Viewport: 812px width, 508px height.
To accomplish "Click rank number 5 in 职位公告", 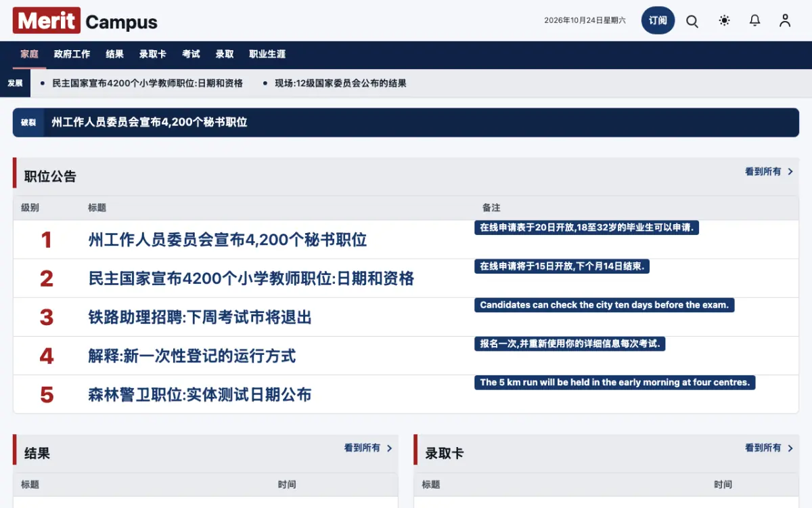I will pyautogui.click(x=46, y=394).
